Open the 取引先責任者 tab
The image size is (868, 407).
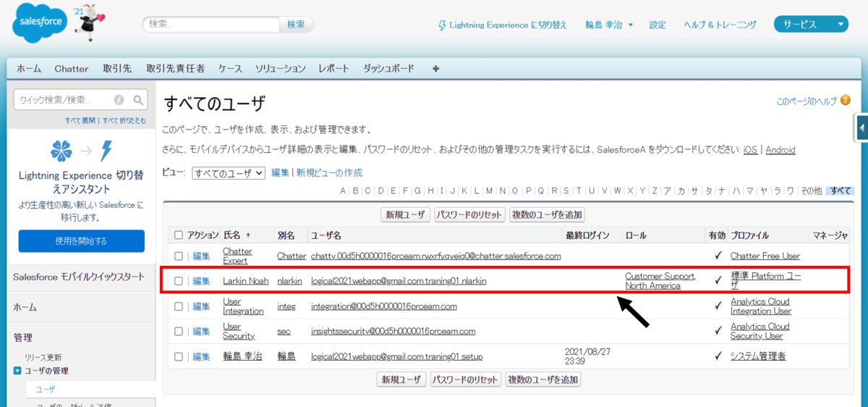pos(175,69)
